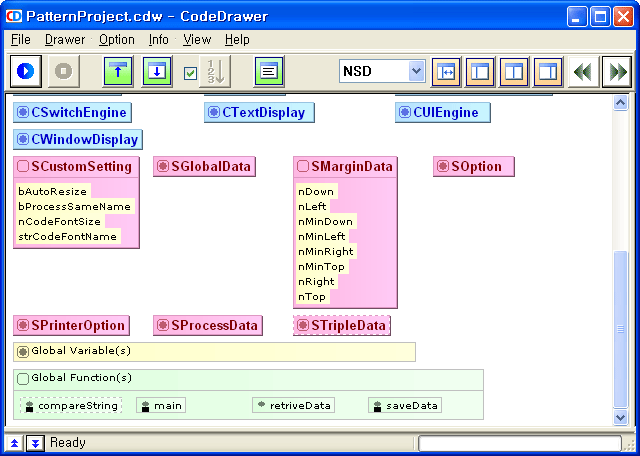Click the blue Start run toolbar button
This screenshot has width=640, height=456.
pos(26,71)
